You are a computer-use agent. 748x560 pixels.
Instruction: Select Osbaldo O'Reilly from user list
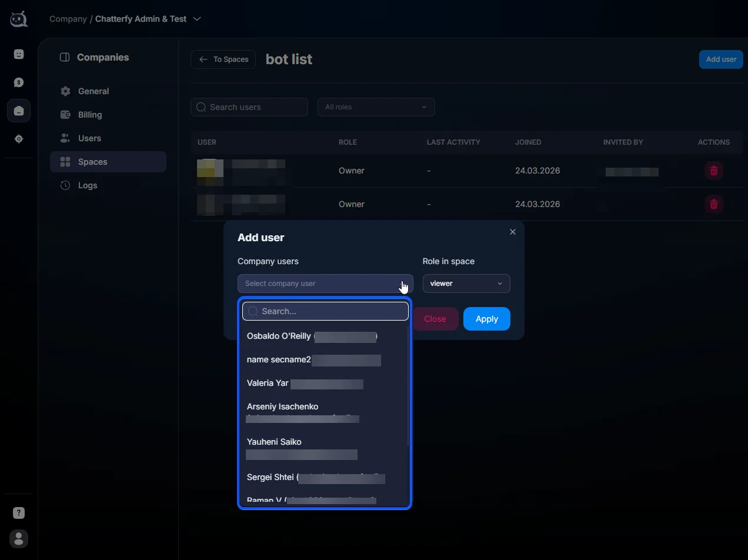pyautogui.click(x=325, y=336)
